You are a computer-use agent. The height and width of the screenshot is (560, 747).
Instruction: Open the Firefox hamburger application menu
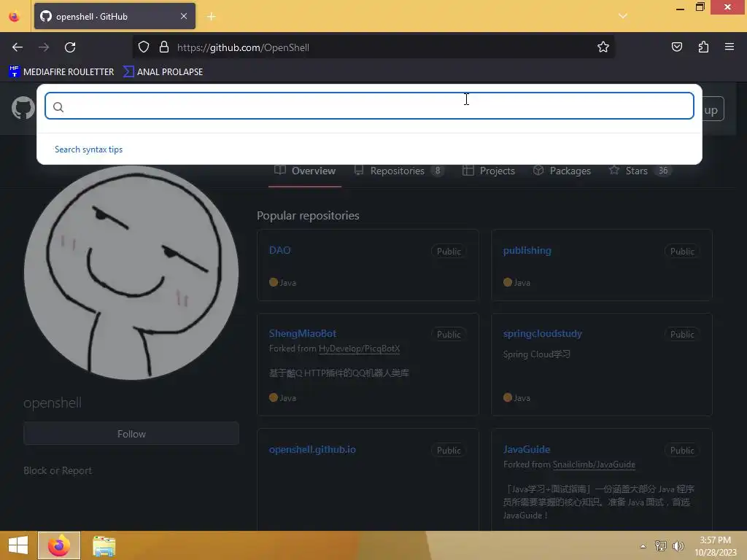tap(729, 47)
